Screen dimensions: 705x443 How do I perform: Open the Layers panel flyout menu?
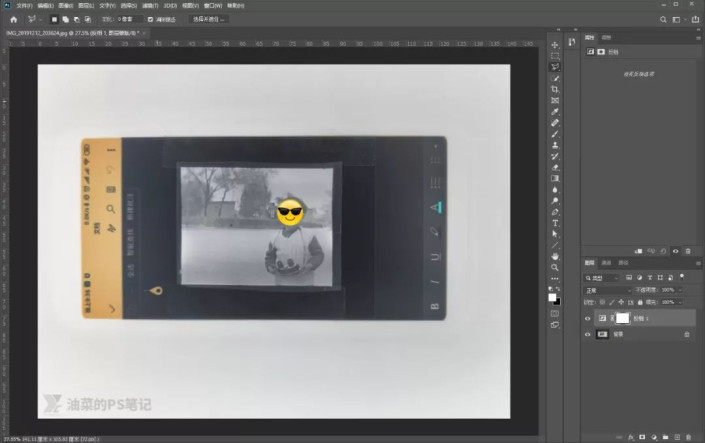coord(698,263)
